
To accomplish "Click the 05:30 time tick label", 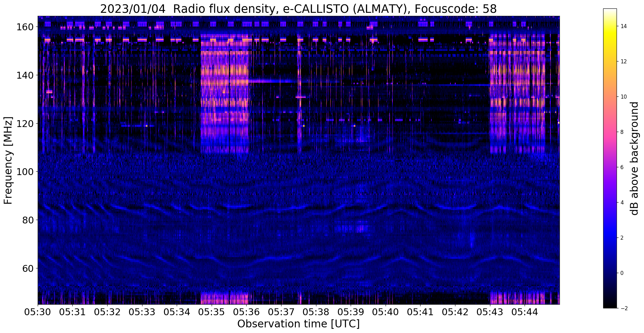I will (x=38, y=312).
